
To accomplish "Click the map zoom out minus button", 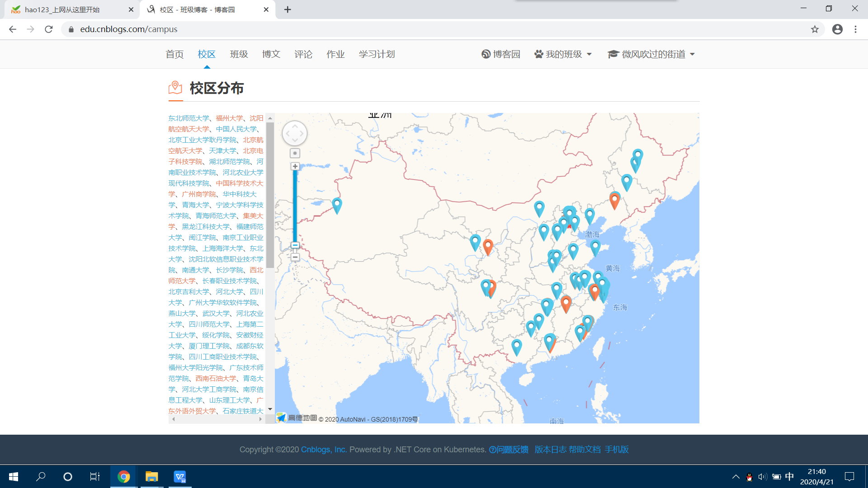I will click(x=295, y=257).
